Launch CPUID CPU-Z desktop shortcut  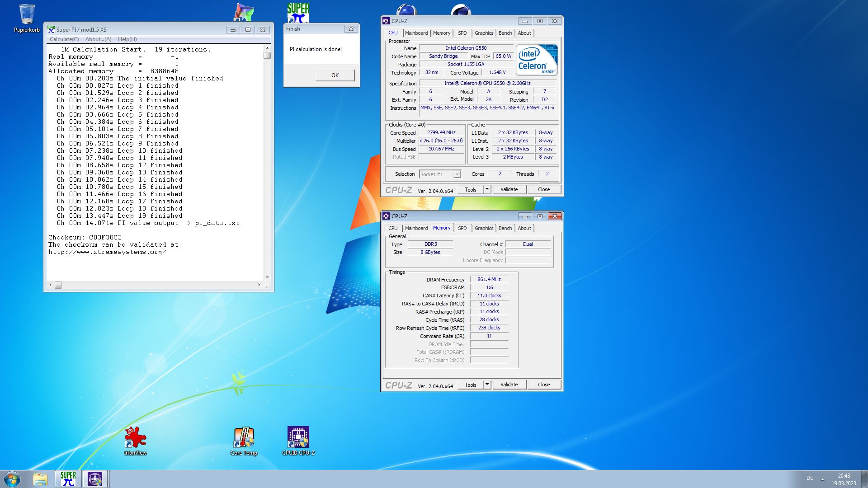tap(298, 441)
